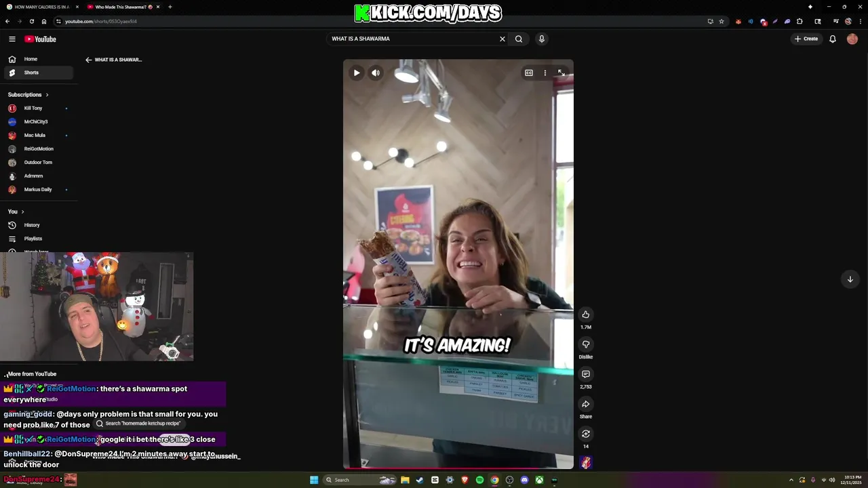Image resolution: width=868 pixels, height=488 pixels.
Task: Run the YouTube search
Action: 519,39
